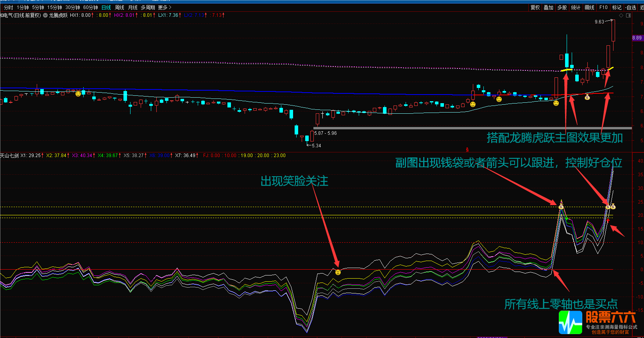Click the 叠加 overlay button

coord(549,7)
